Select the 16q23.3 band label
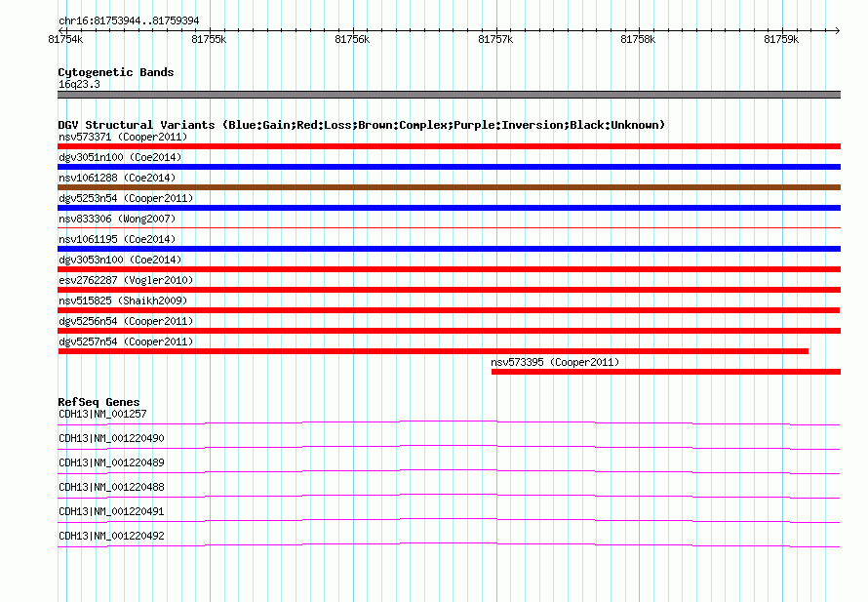 click(79, 84)
